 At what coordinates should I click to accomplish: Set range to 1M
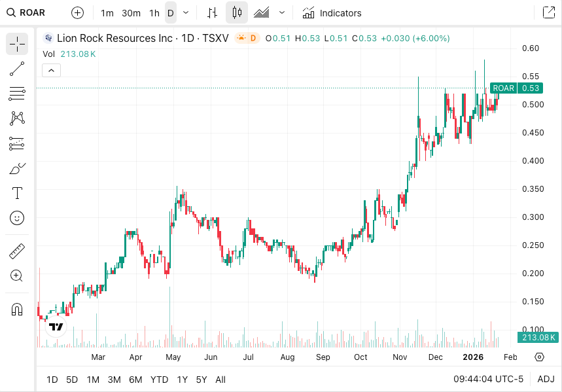pos(93,380)
